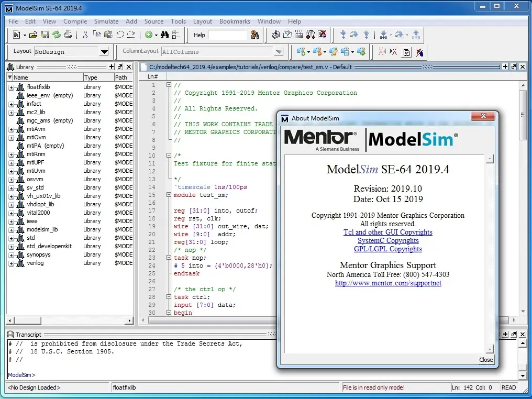Click the '<No Design Loaded>' status entry

click(34, 387)
